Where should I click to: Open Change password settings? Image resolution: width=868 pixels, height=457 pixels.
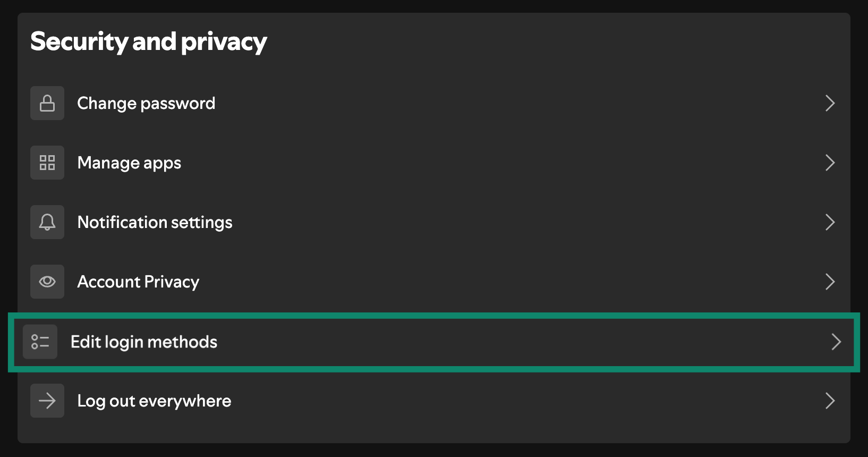[146, 103]
